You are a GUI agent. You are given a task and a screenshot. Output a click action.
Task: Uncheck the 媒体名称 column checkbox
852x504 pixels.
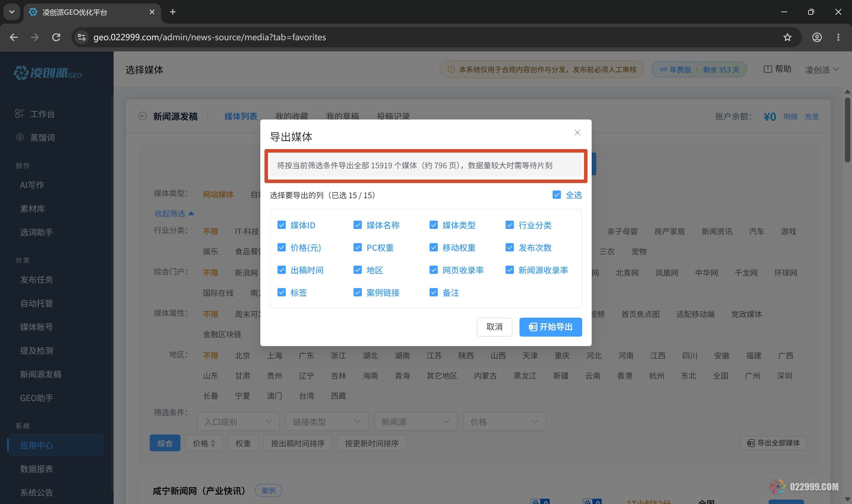point(358,225)
